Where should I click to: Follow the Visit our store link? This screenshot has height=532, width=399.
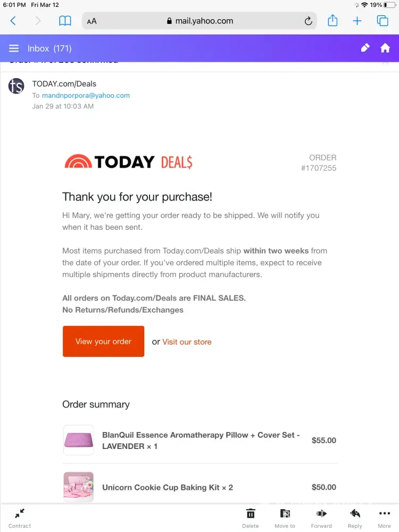point(187,342)
